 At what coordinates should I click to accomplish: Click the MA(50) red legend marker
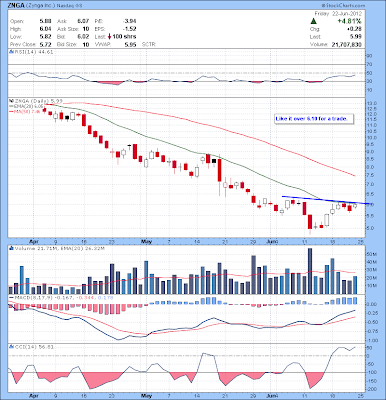[x=11, y=112]
